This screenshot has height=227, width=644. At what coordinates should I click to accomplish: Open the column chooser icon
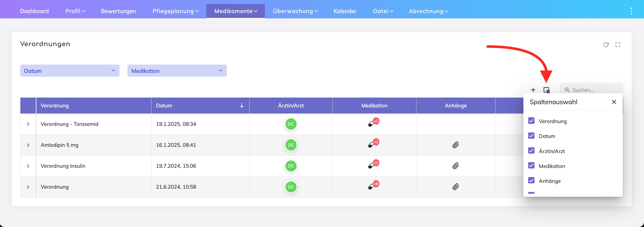pyautogui.click(x=546, y=90)
